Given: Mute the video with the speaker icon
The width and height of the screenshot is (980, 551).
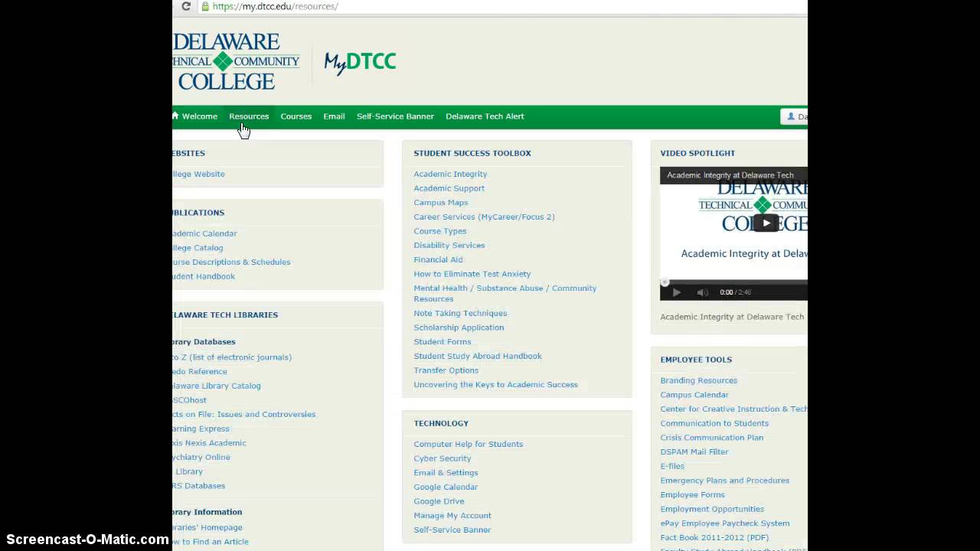Looking at the screenshot, I should tap(702, 292).
